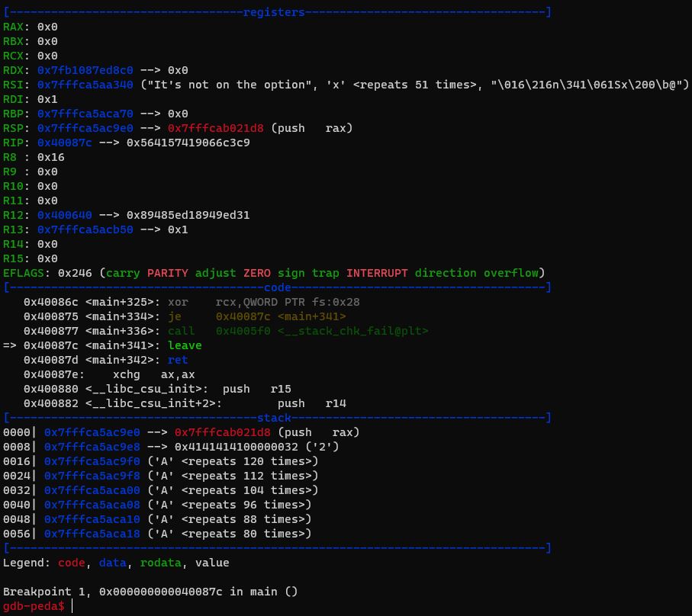Click the RSP address 0x7fffca5ac9e0
The height and width of the screenshot is (616, 692).
[x=85, y=128]
